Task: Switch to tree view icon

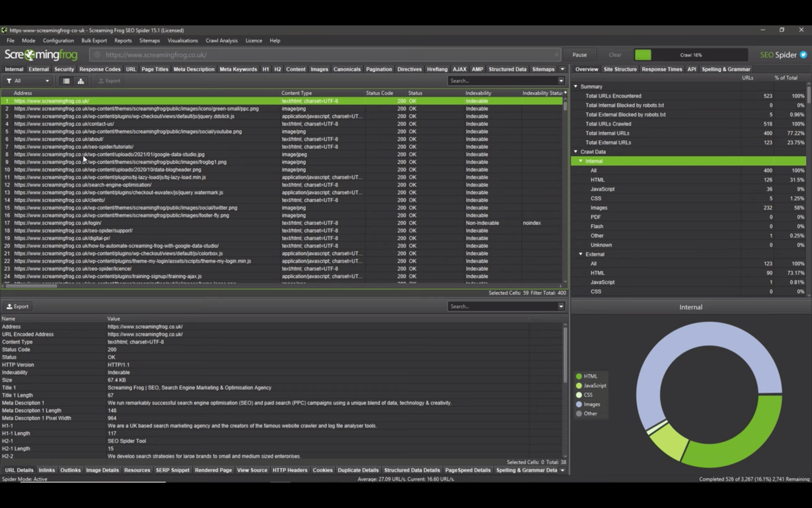Action: click(x=81, y=81)
